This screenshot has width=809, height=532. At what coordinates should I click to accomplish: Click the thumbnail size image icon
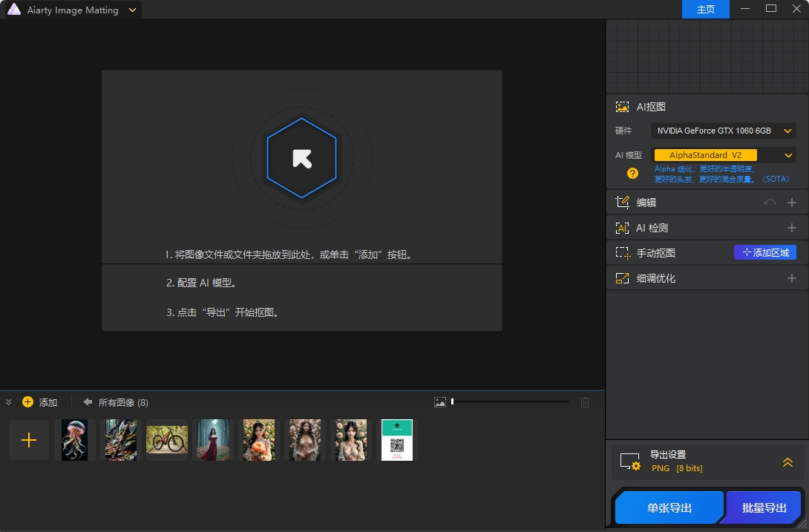coord(440,402)
